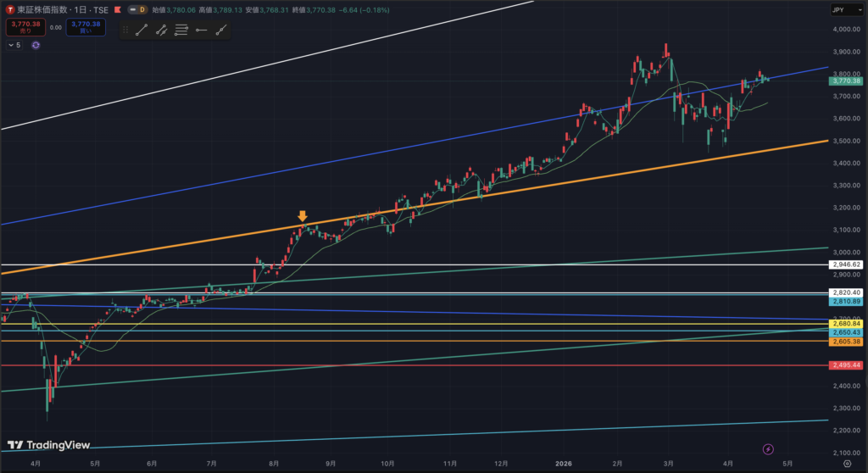The width and height of the screenshot is (868, 473).
Task: Pick the rightmost extended line tool
Action: click(221, 30)
